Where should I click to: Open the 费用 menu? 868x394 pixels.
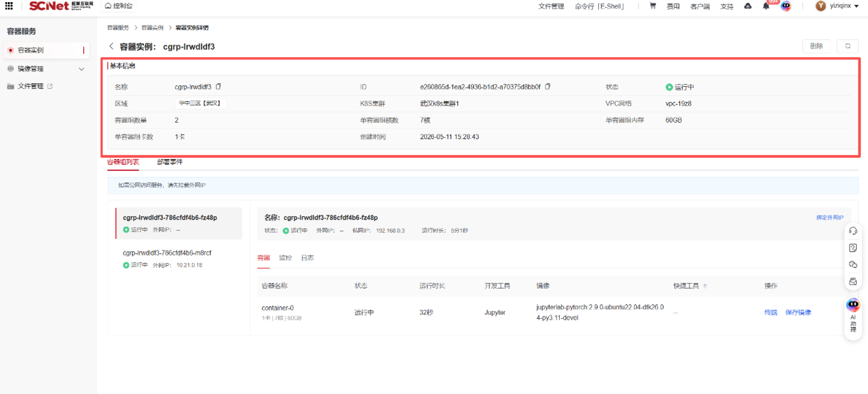(x=673, y=6)
